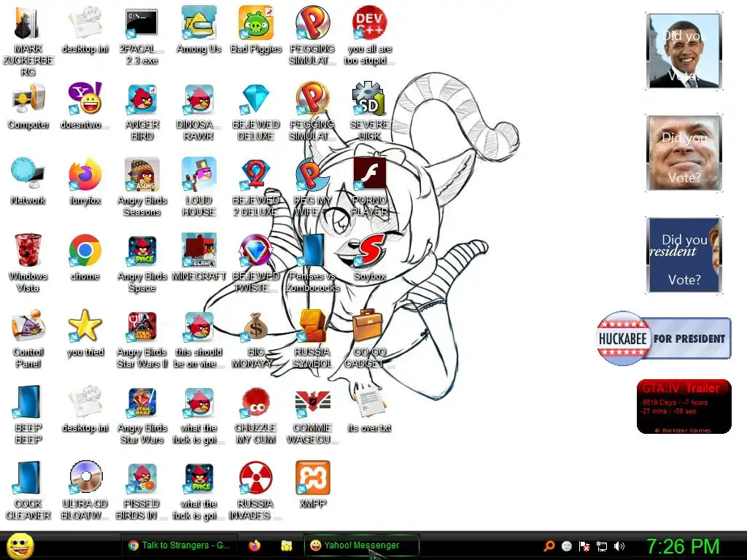747x560 pixels.
Task: Click the McCain 'Did you Vote?' gadget
Action: tap(684, 153)
